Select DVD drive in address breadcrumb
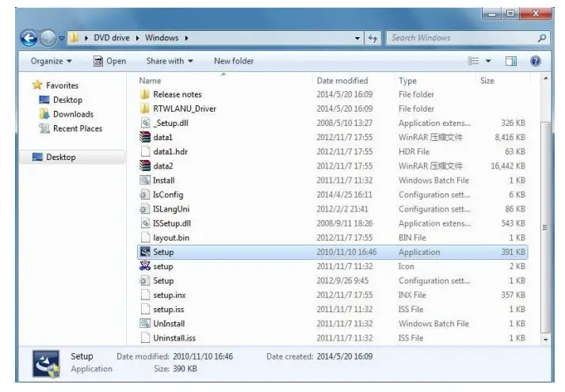The height and width of the screenshot is (392, 565). coord(112,38)
